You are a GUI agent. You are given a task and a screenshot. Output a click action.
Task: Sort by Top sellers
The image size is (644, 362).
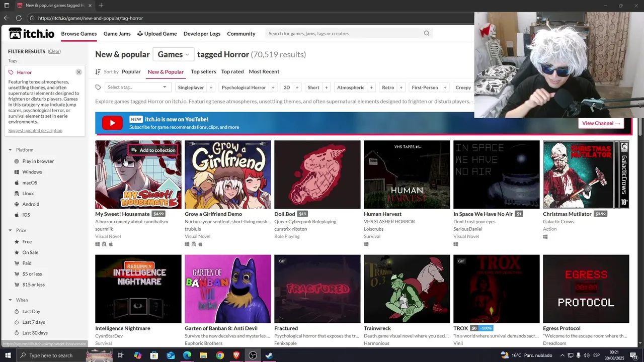pyautogui.click(x=203, y=71)
